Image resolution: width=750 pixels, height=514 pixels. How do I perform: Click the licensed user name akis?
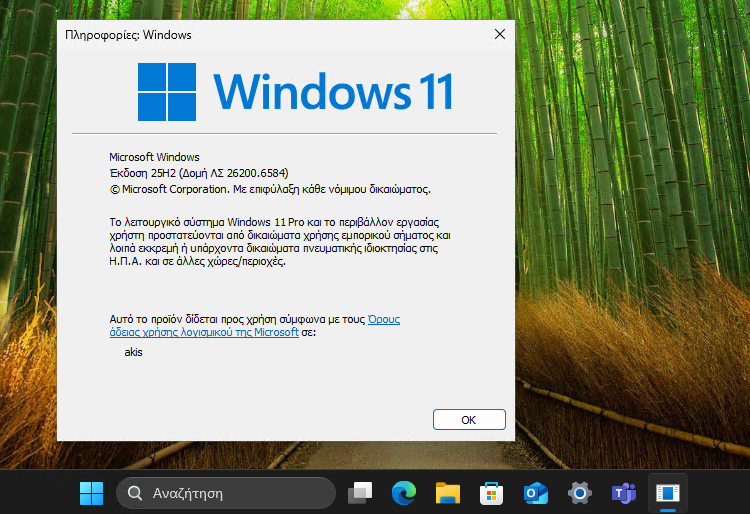pyautogui.click(x=133, y=352)
